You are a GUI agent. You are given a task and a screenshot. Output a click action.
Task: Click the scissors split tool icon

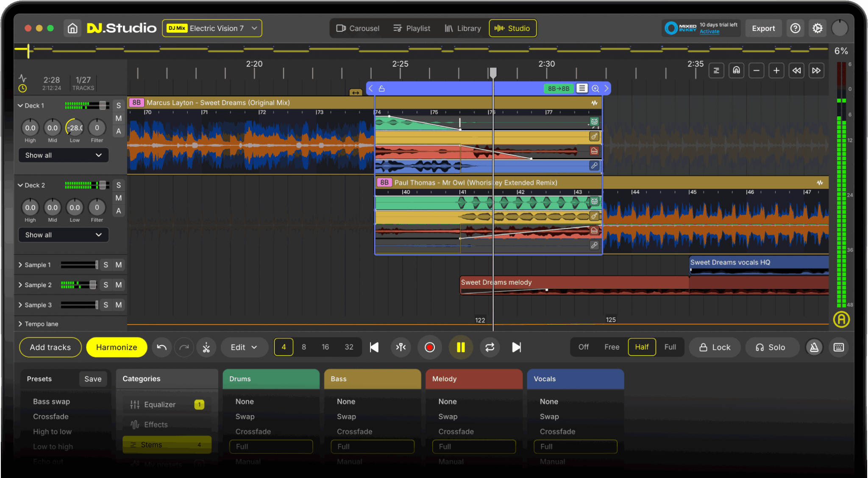206,347
